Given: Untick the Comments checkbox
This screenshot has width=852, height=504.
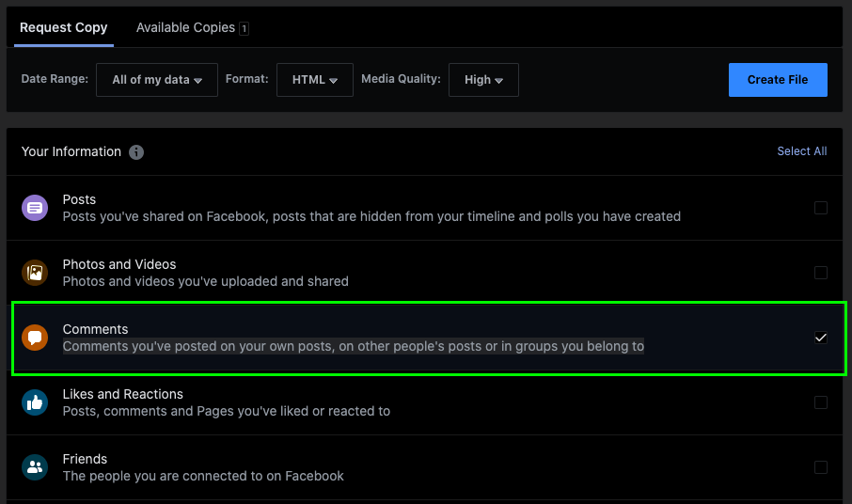Looking at the screenshot, I should pyautogui.click(x=820, y=338).
